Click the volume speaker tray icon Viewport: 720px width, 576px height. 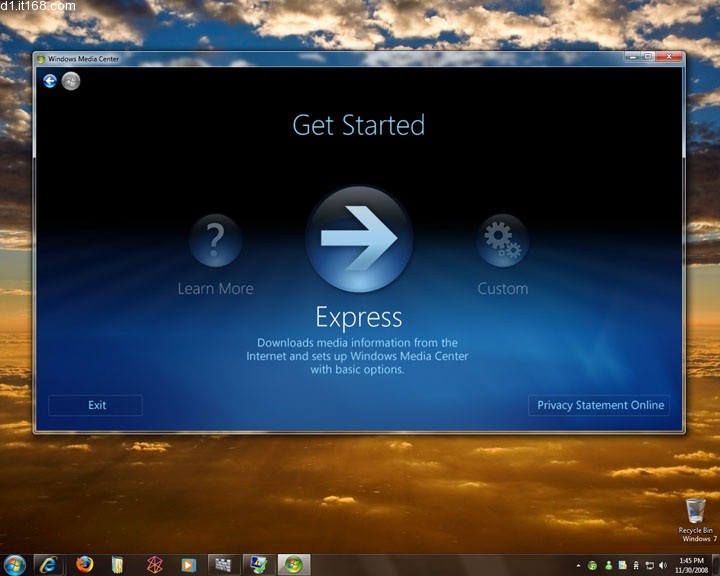pyautogui.click(x=663, y=565)
